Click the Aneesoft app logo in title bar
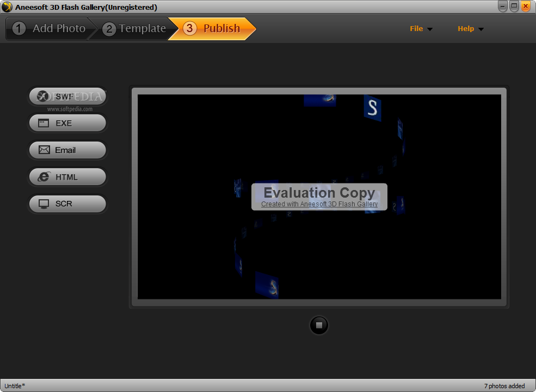 7,7
